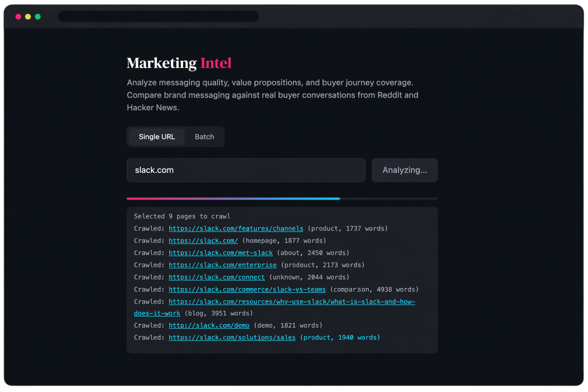
Task: Click the green maximize button
Action: coord(37,16)
